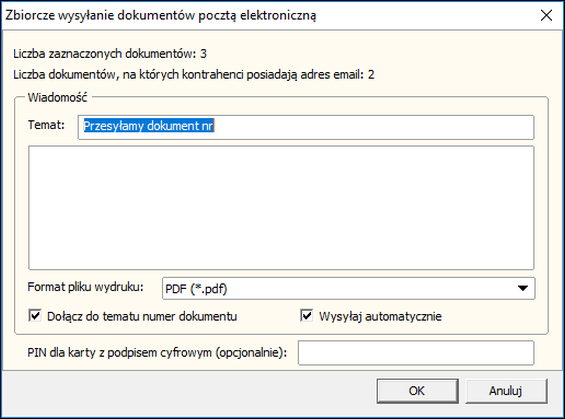
Task: Toggle the Dołącz do tematu numer dokumentu checkbox
Action: [x=35, y=316]
